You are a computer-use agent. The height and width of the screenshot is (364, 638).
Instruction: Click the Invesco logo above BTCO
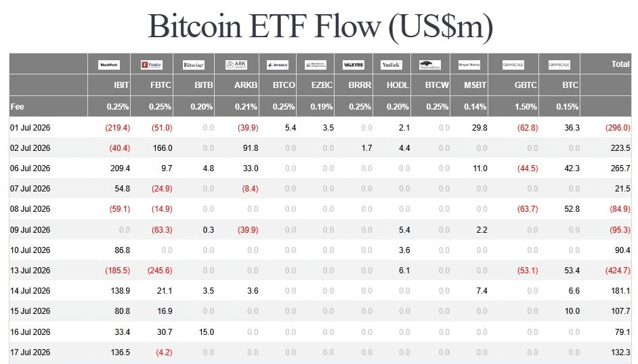tap(278, 64)
